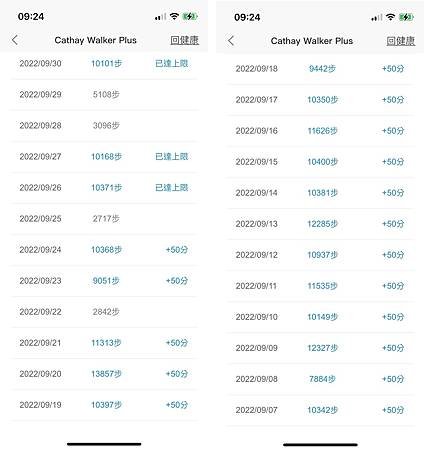Tap +50分 reward for 2022/09/18
The width and height of the screenshot is (424, 450).
point(393,69)
